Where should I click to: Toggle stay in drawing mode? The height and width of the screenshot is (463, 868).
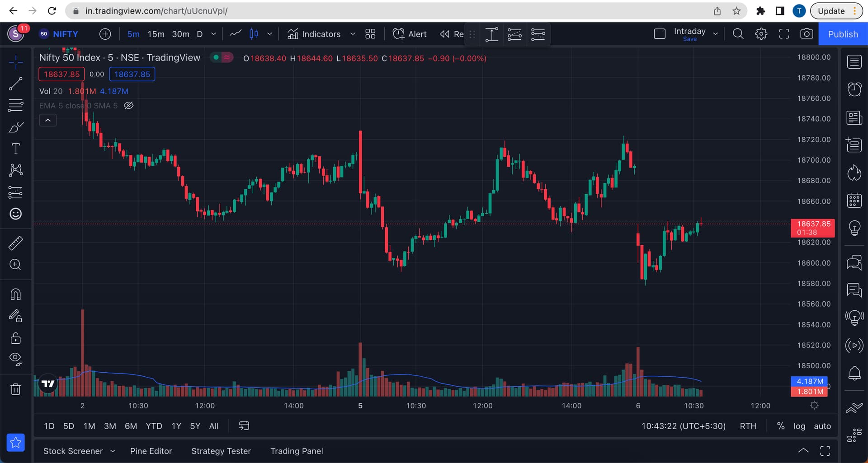tap(16, 316)
